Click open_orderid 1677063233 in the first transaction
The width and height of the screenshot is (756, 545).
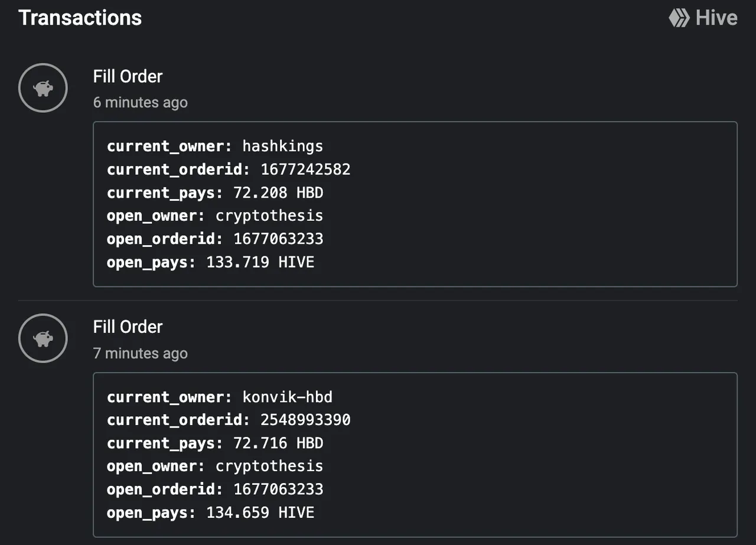pyautogui.click(x=278, y=239)
